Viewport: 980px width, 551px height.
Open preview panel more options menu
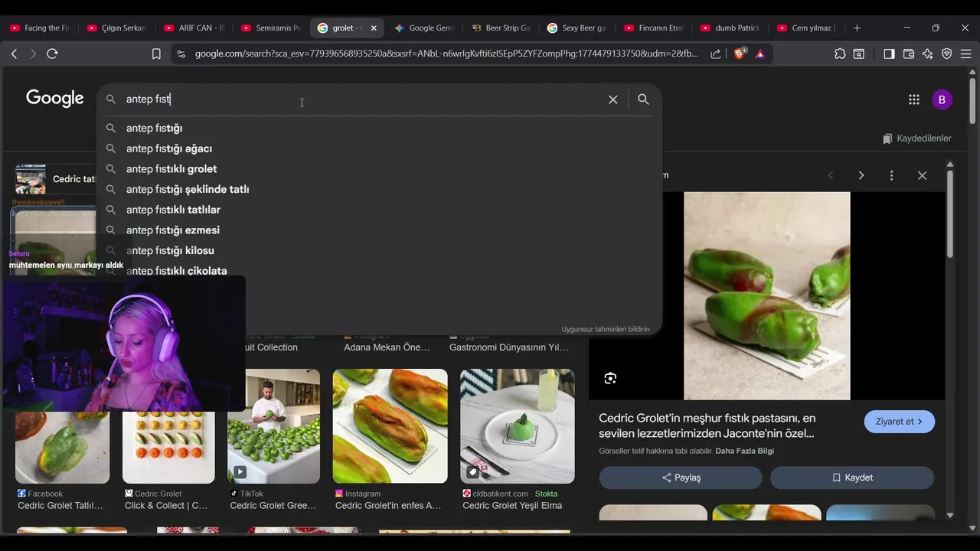click(x=891, y=175)
